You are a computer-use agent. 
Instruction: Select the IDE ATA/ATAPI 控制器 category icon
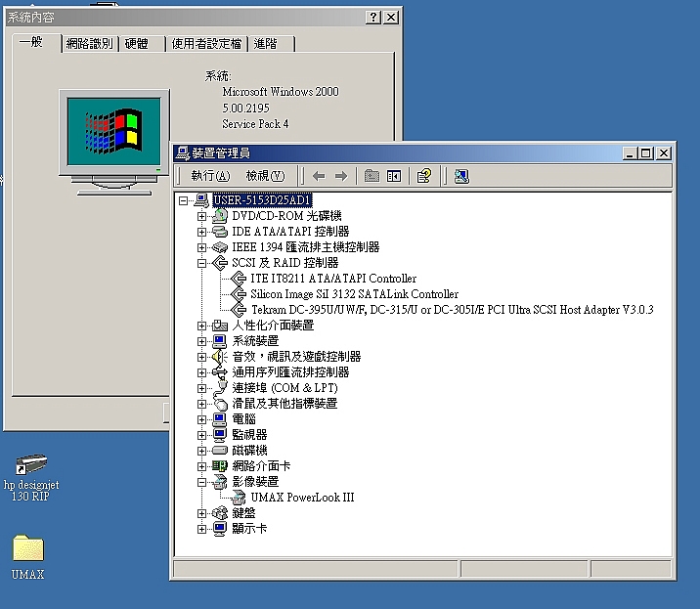[x=219, y=232]
